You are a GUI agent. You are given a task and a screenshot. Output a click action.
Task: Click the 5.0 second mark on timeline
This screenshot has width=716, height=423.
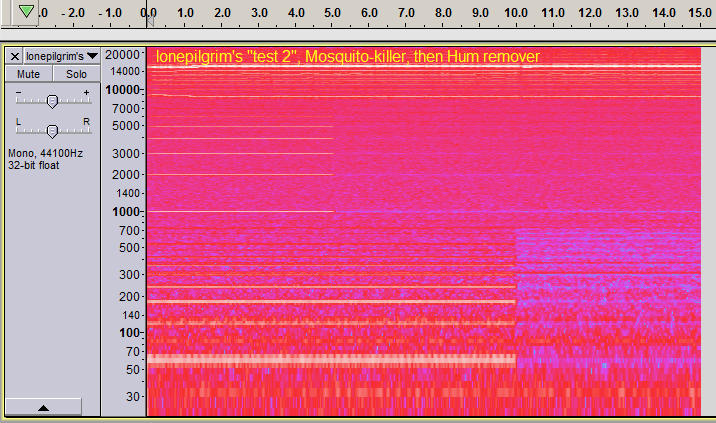[333, 13]
